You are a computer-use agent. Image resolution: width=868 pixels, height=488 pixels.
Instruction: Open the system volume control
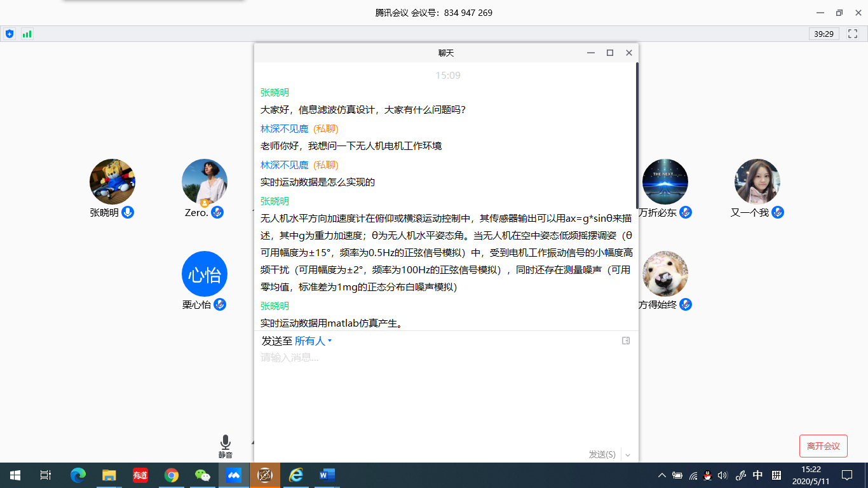[x=721, y=475]
